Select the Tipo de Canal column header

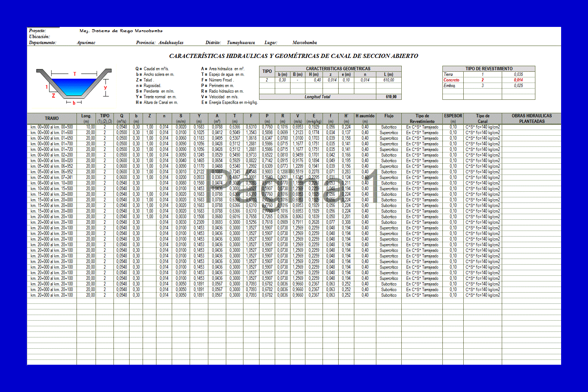(483, 118)
